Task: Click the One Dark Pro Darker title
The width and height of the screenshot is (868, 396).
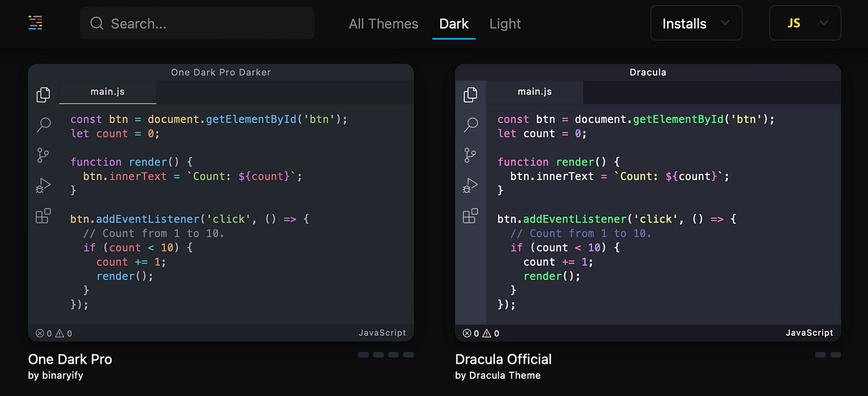Action: pyautogui.click(x=221, y=72)
